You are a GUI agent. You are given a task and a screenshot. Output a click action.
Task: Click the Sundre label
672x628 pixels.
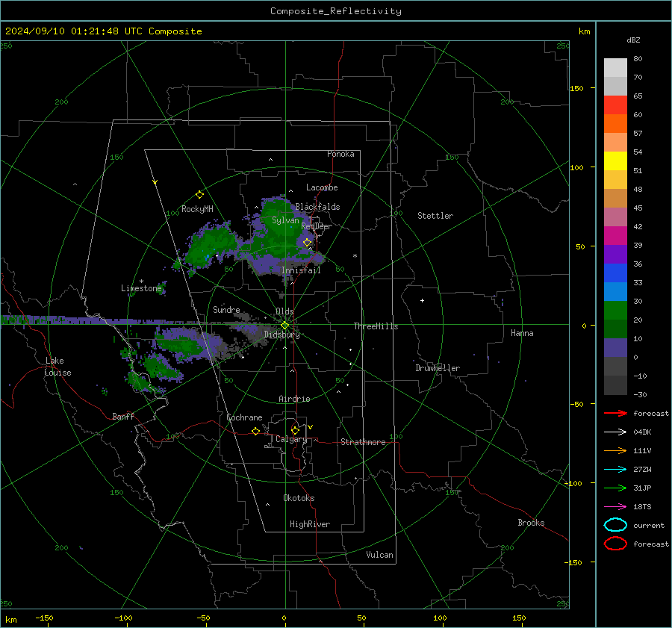pos(226,309)
